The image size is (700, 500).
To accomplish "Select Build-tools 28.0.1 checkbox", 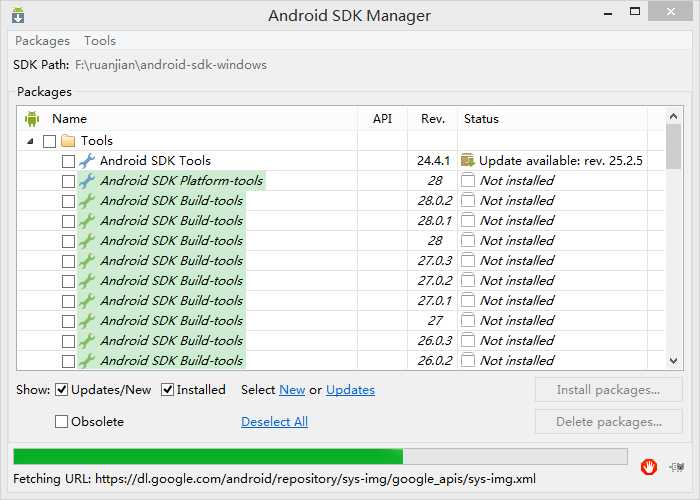I will (x=68, y=221).
